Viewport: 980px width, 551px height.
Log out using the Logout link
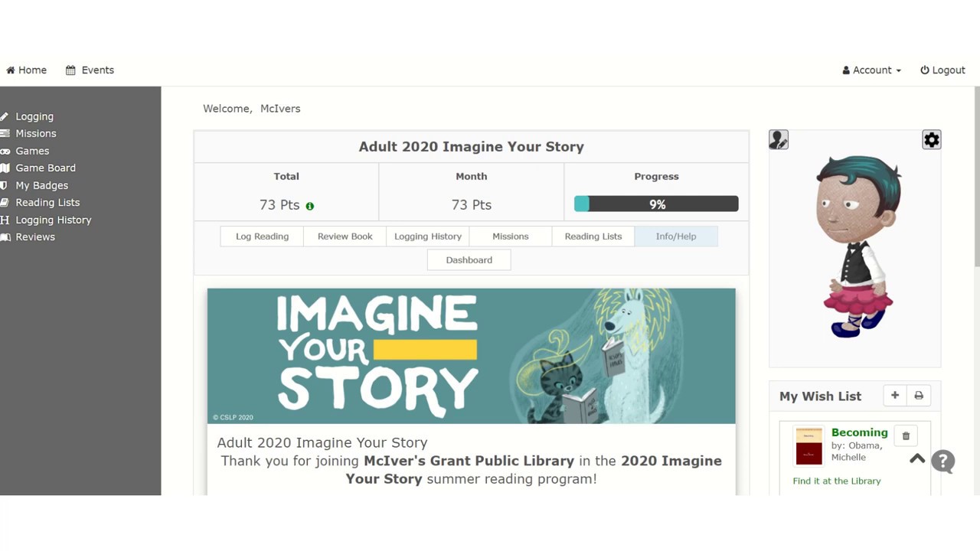click(942, 70)
